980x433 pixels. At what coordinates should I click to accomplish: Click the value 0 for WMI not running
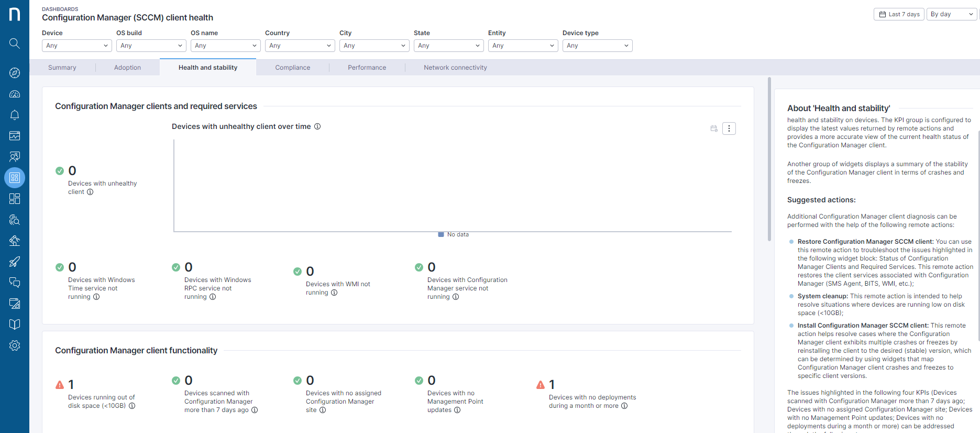(310, 272)
